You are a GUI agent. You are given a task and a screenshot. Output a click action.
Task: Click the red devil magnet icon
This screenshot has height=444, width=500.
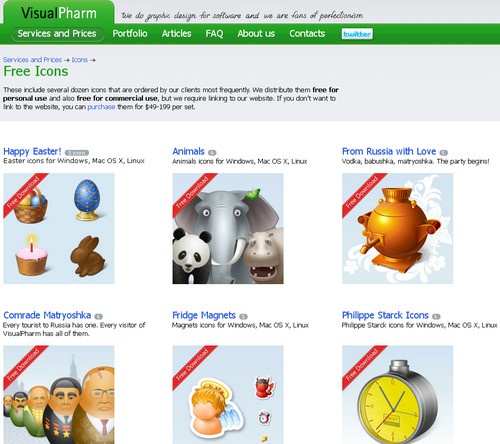[x=264, y=387]
